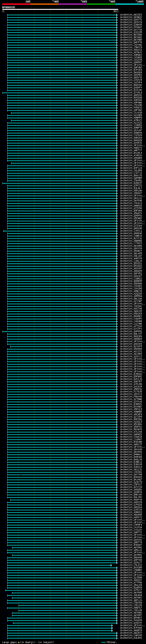Select the UniRef100_A9TWJ0 label
Screen dimensions: 146x644
tap(131, 53)
